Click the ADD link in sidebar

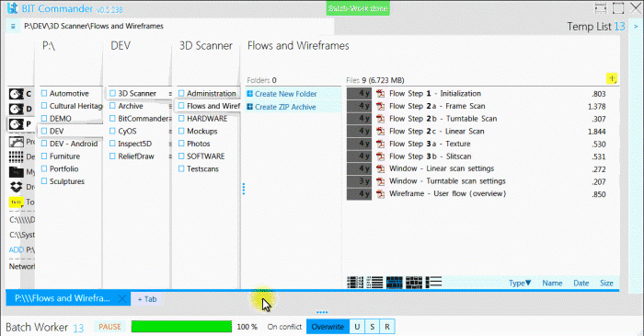17,249
